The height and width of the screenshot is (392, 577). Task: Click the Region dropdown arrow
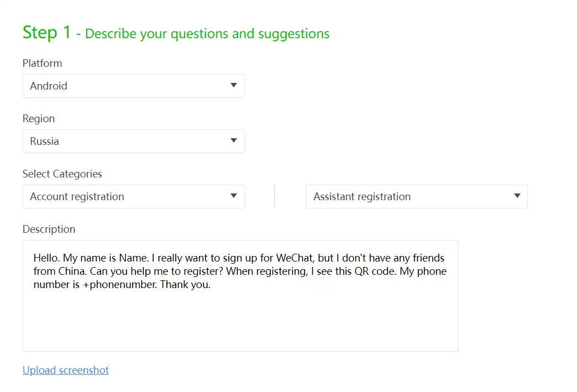point(233,141)
